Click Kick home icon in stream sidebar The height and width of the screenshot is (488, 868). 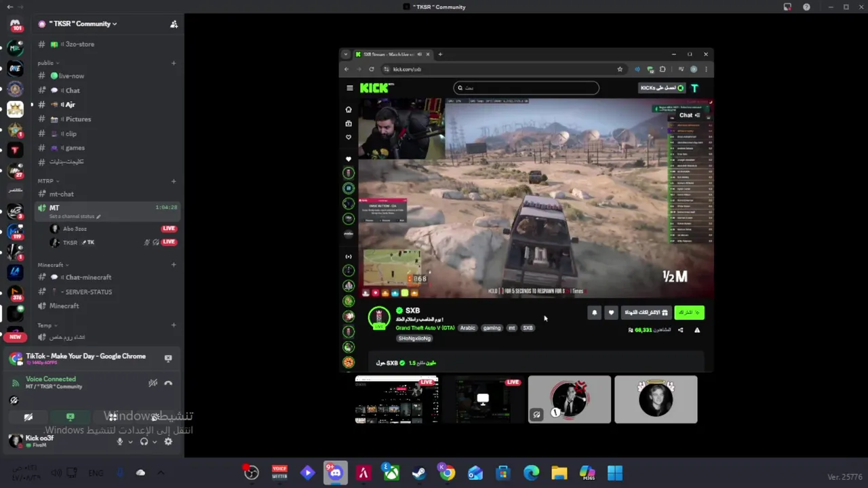click(349, 109)
